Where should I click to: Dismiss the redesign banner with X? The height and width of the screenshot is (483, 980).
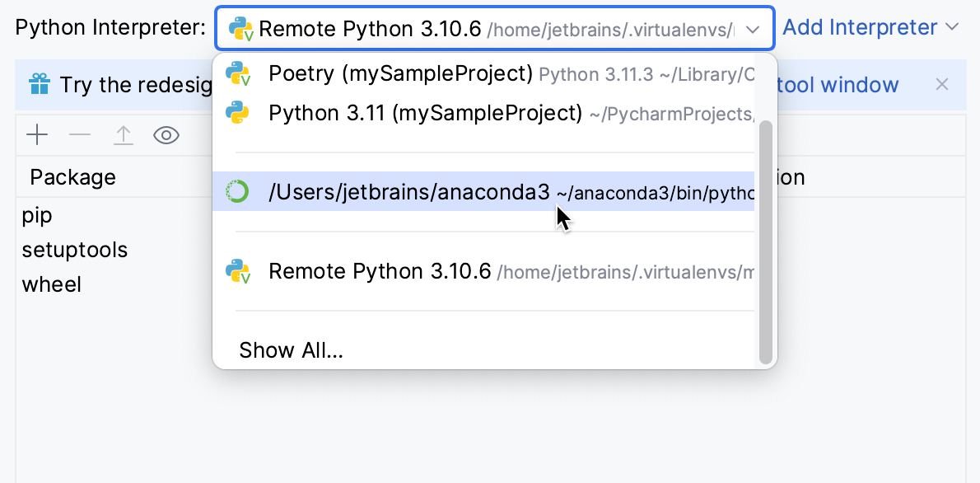click(942, 84)
